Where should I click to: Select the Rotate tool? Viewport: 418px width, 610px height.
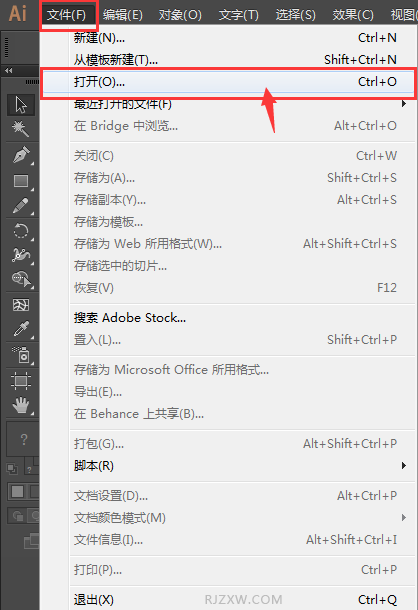tap(21, 231)
